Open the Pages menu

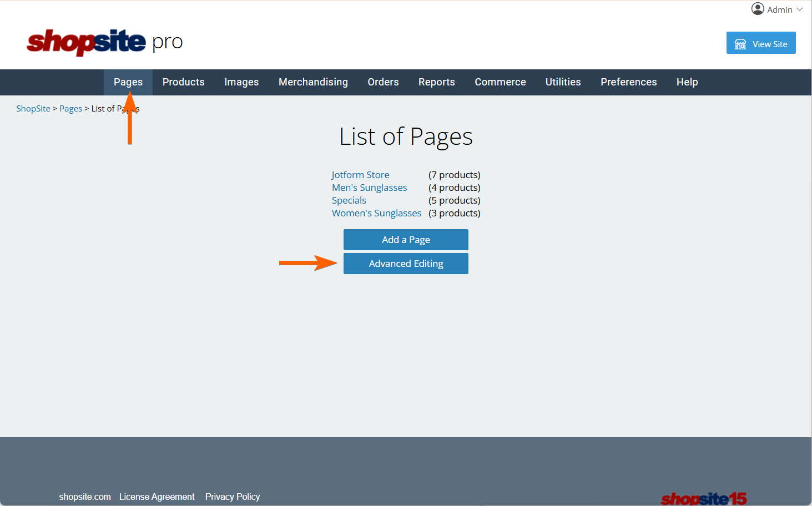[128, 82]
